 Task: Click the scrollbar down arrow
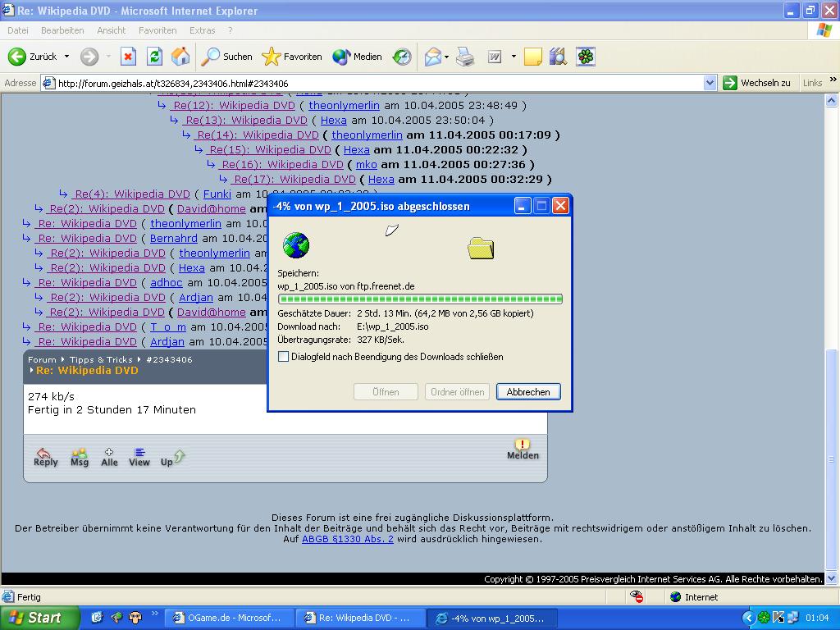(832, 578)
